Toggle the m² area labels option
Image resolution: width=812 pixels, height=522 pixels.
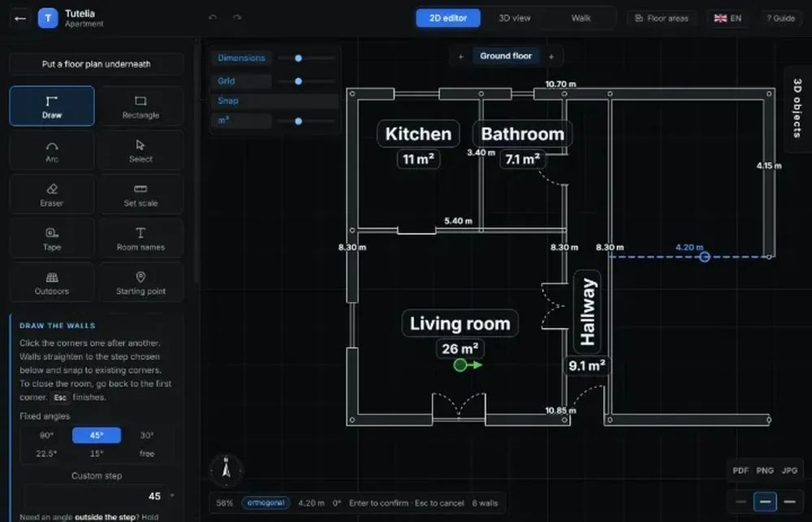[241, 121]
